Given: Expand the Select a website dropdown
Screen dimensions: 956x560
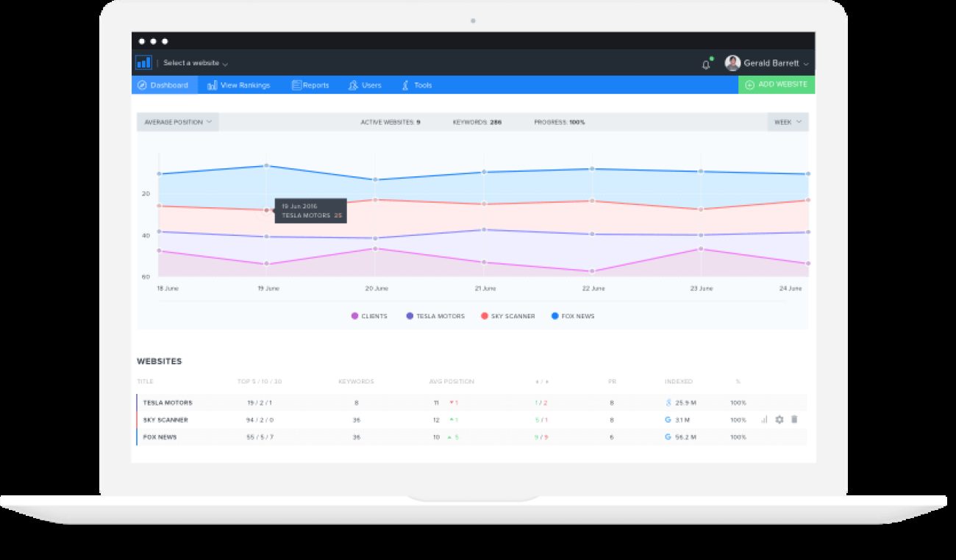Looking at the screenshot, I should (x=196, y=64).
